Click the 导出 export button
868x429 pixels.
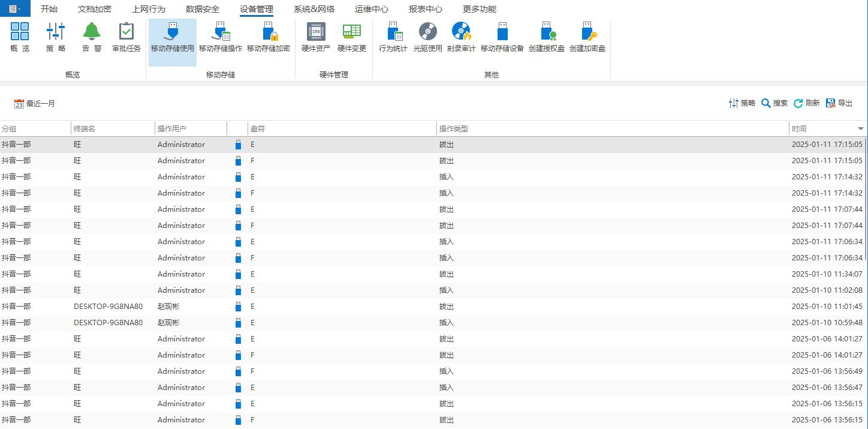pos(839,103)
